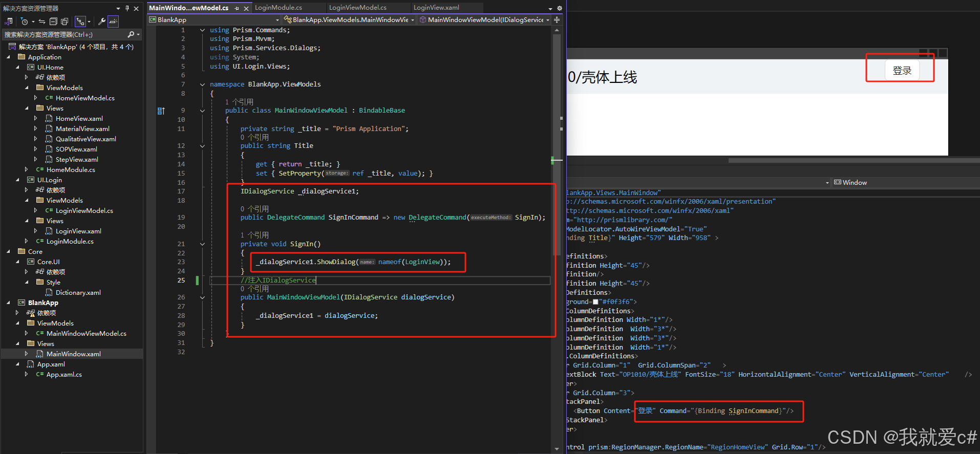Collapse the using directives region at line 1

point(202,30)
